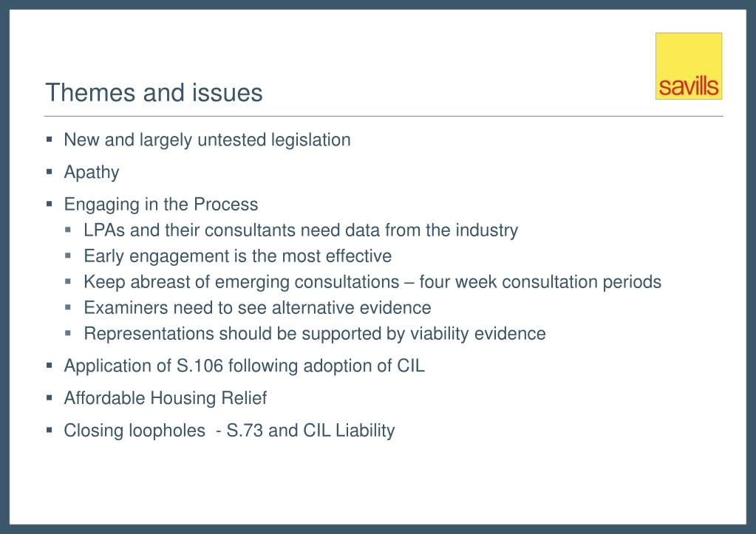Click the bullet marker beside 'Apathy'
This screenshot has width=756, height=534.
[x=50, y=171]
